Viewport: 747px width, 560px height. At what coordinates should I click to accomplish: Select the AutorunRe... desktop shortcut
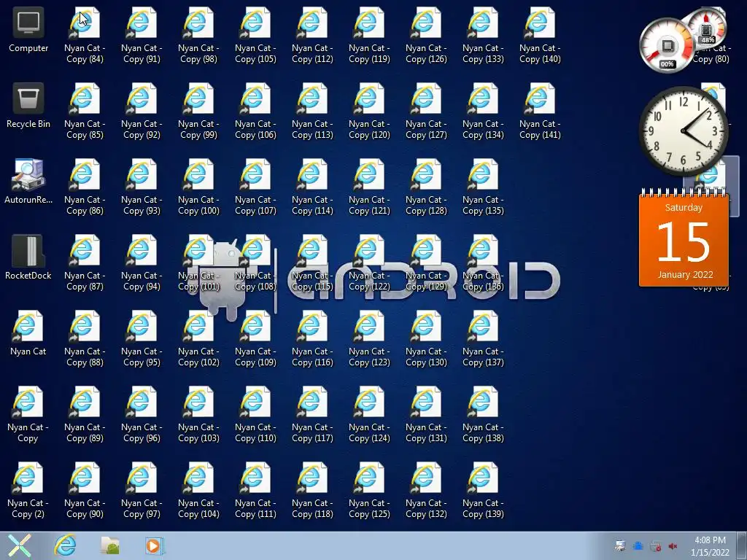28,182
